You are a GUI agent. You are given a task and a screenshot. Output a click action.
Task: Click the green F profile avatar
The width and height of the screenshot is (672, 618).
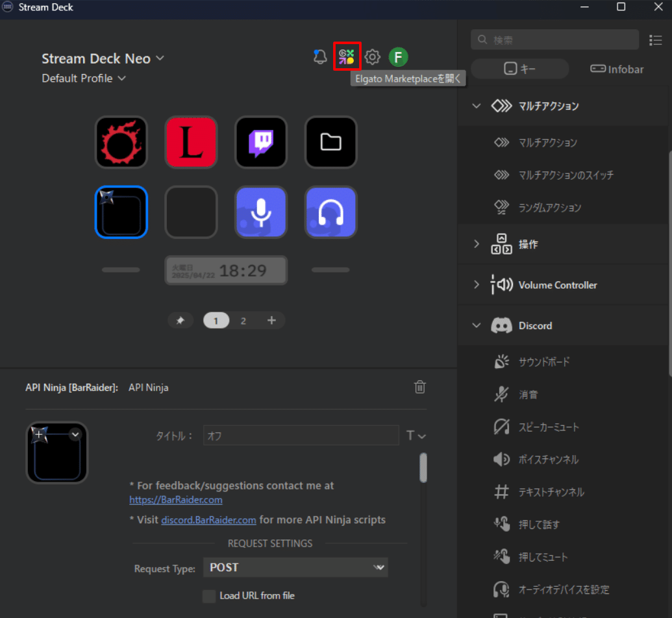(x=398, y=56)
